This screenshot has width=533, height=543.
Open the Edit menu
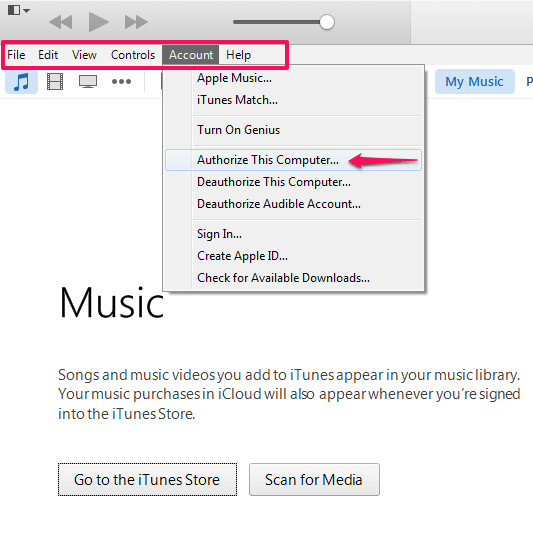48,55
